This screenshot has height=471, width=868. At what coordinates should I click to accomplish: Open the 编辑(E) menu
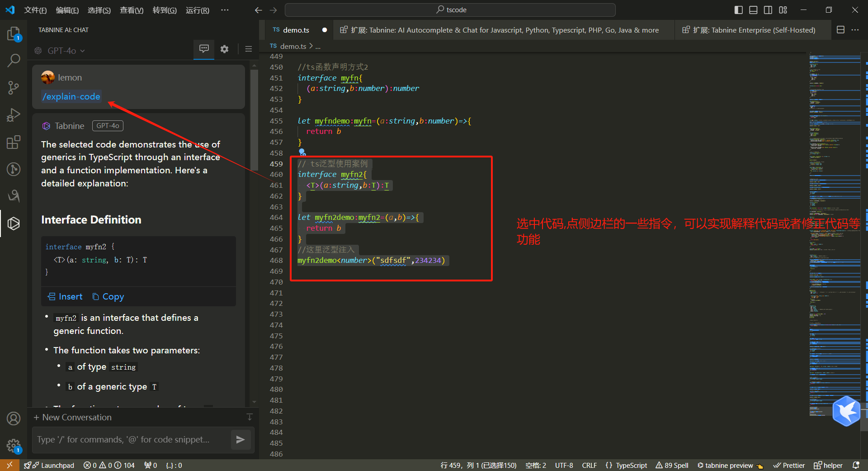pos(67,10)
